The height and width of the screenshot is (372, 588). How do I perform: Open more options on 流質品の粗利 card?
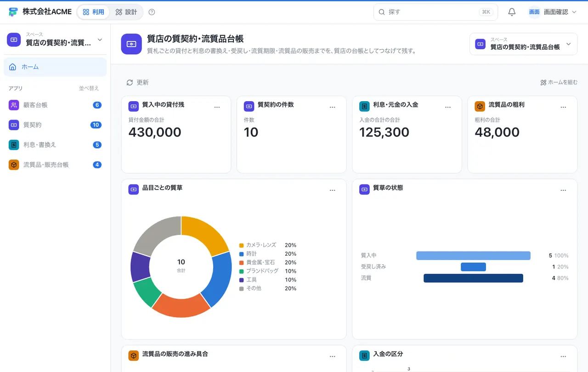coord(563,107)
